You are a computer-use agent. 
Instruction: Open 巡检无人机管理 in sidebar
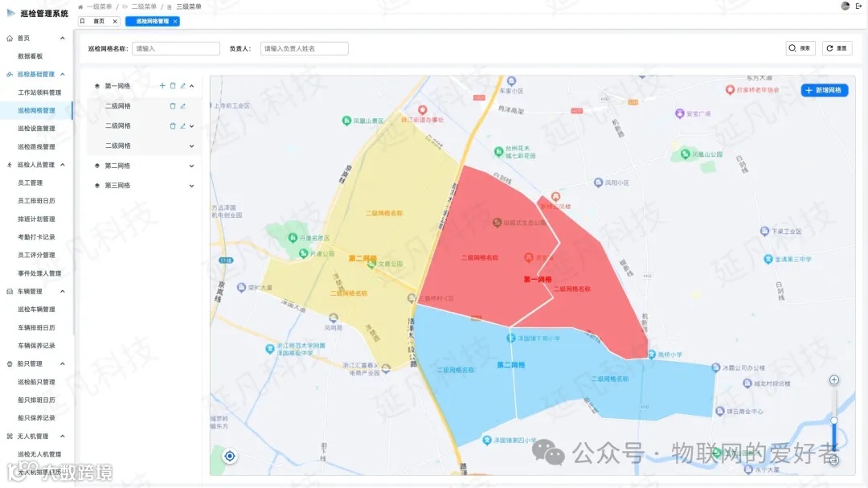coord(39,454)
